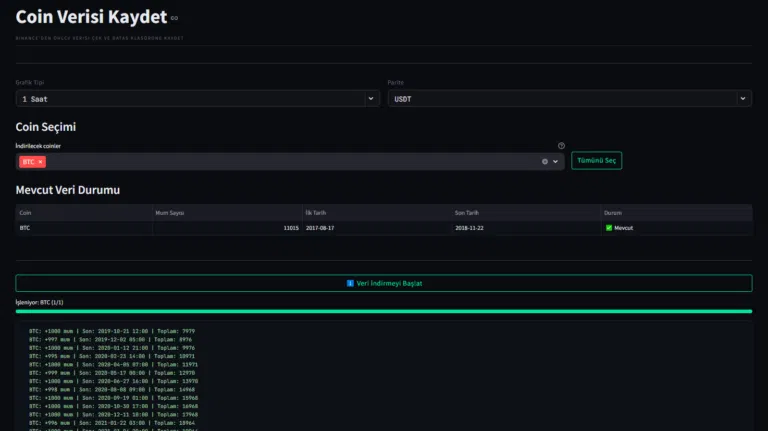Click inside the coin selection input field

290,161
